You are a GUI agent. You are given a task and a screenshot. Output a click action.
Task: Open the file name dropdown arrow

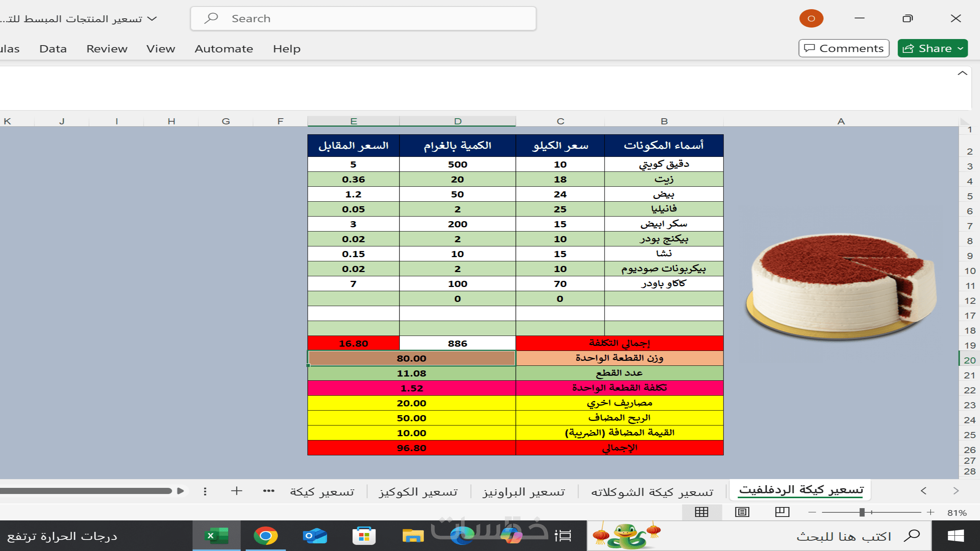[x=152, y=18]
